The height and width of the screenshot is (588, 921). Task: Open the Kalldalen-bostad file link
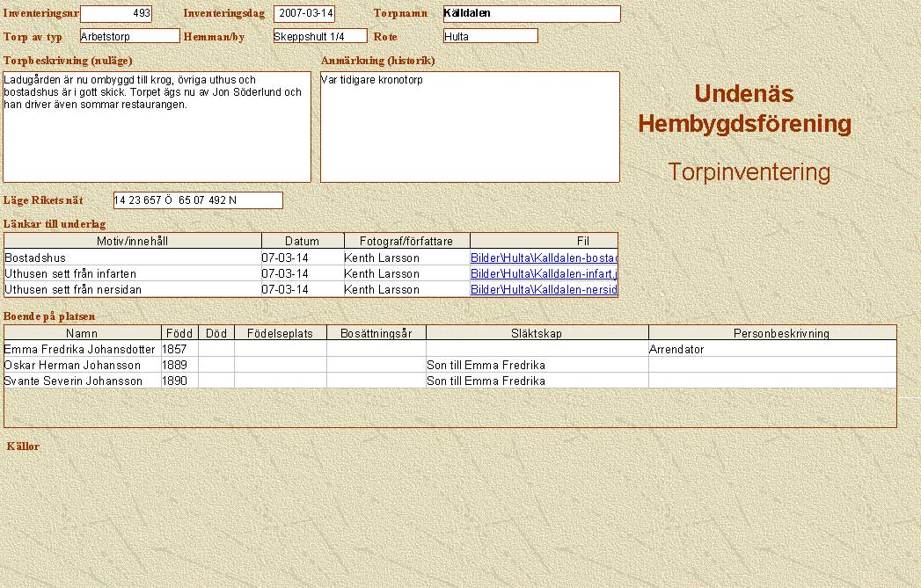click(x=544, y=258)
